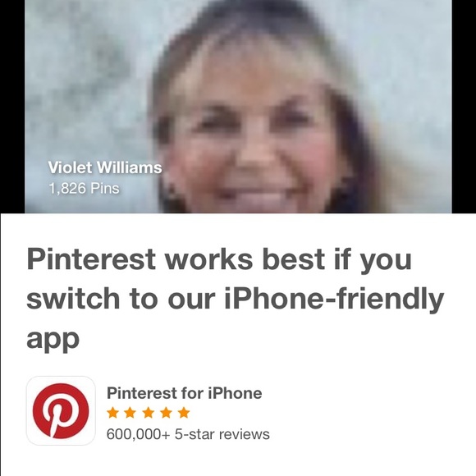Click the 600,000+ 5-star reviews text
The width and height of the screenshot is (476, 476).
tap(188, 434)
